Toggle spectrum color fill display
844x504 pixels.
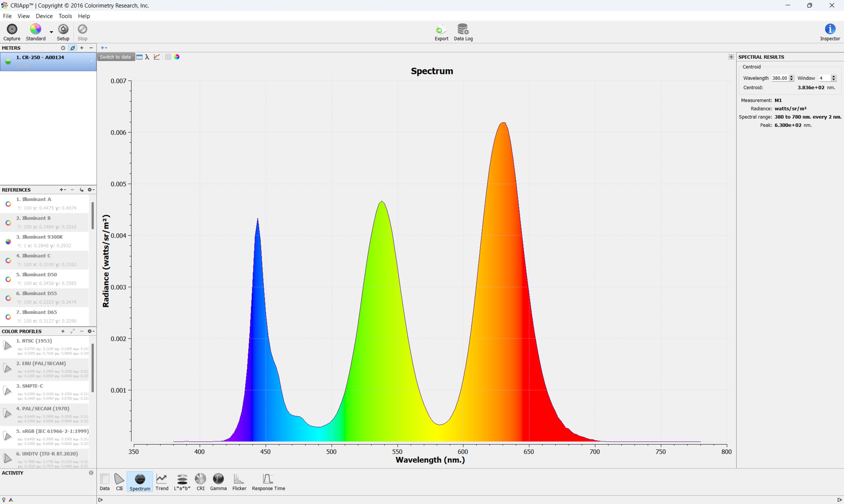coord(177,57)
